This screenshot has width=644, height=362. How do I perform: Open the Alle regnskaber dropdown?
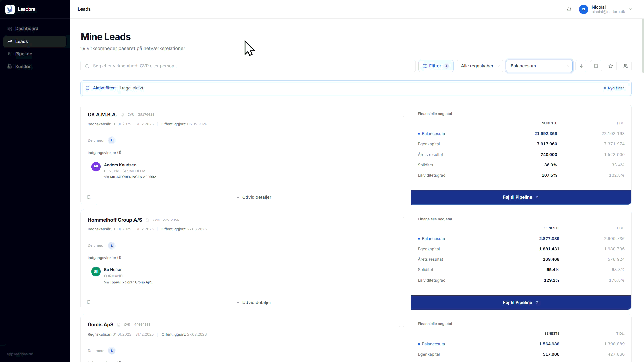[480, 66]
